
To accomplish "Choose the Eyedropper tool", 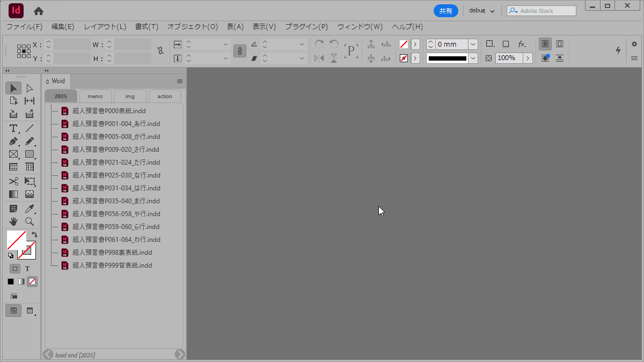I will (30, 208).
